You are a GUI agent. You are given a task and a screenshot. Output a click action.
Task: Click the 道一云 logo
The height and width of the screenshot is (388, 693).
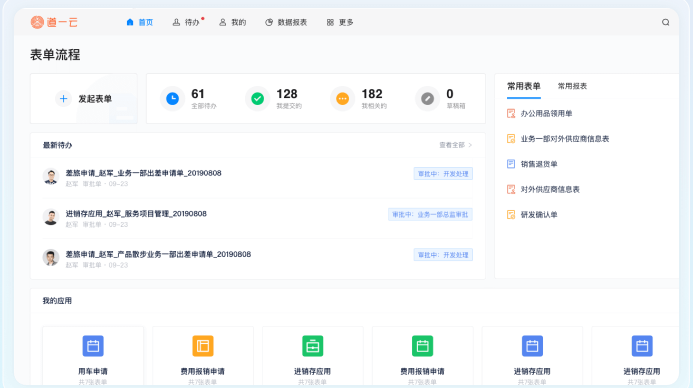tap(54, 22)
